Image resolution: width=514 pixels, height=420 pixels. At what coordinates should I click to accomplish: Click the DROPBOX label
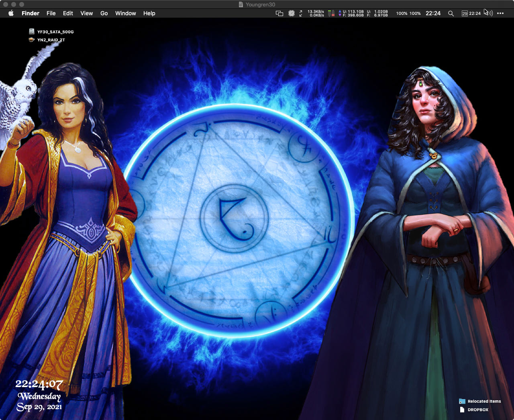point(478,410)
